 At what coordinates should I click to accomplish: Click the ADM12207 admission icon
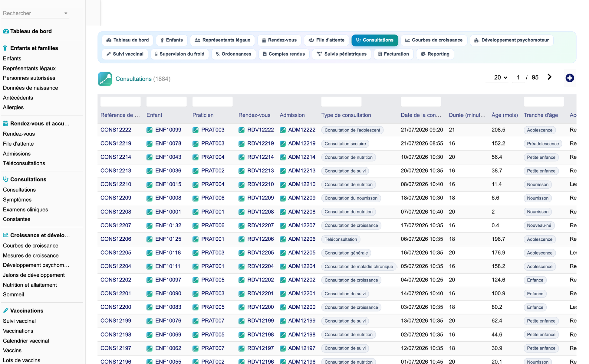[x=283, y=226]
